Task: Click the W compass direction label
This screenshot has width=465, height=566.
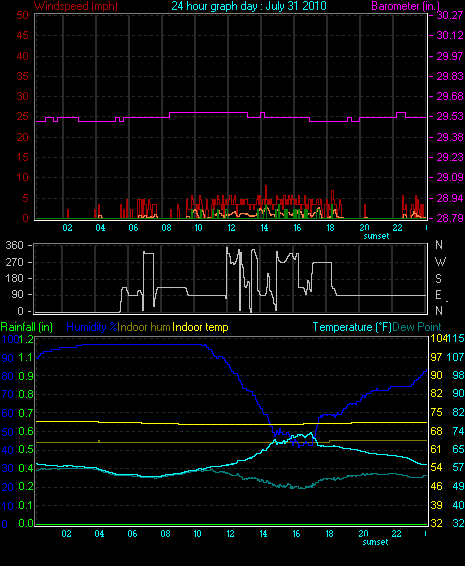Action: tap(440, 261)
